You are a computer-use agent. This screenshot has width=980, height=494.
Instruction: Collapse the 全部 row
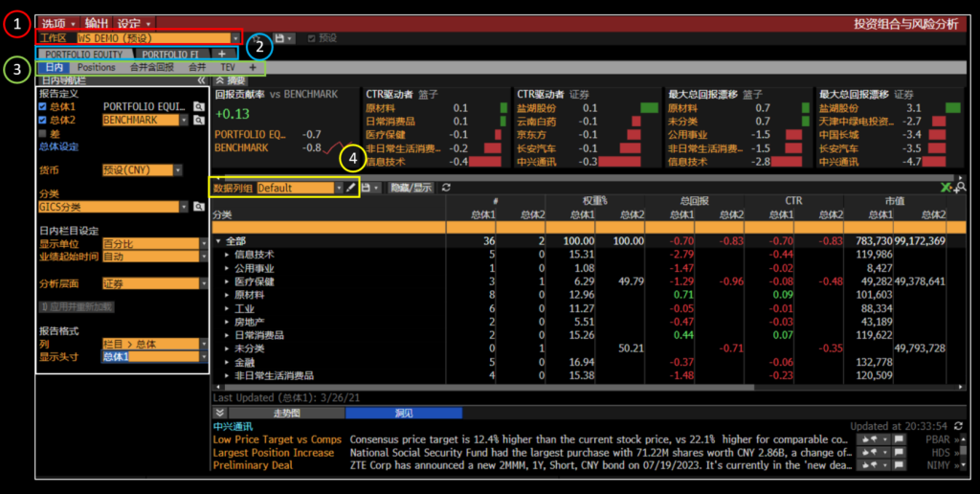tap(218, 240)
